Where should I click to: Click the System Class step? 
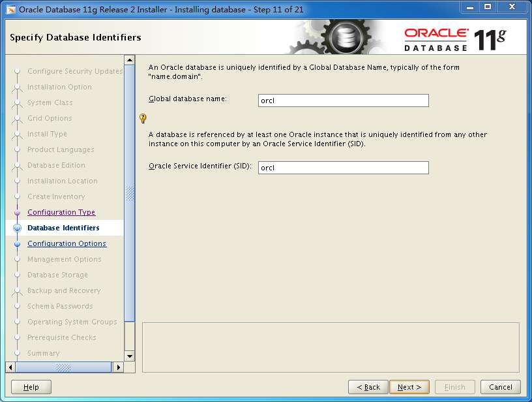[50, 102]
